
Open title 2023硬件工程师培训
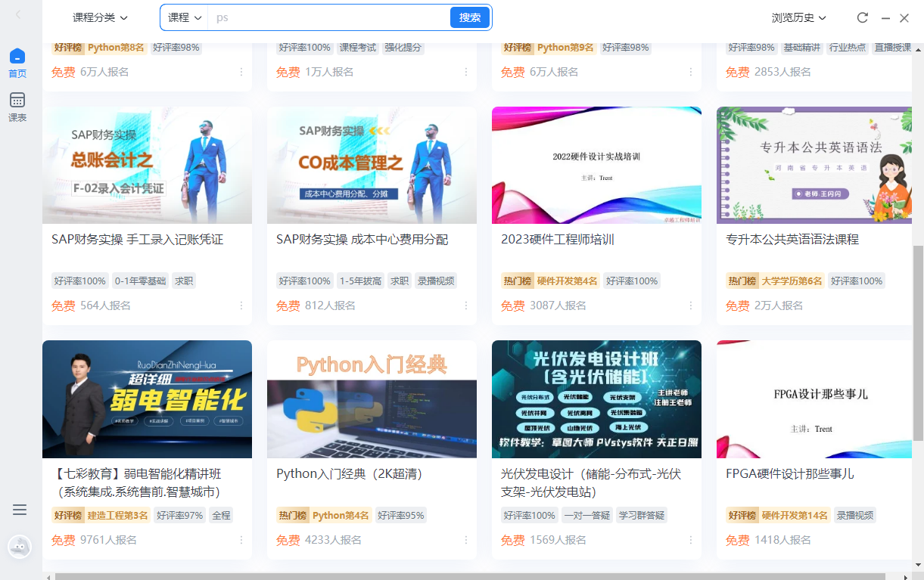click(x=558, y=240)
